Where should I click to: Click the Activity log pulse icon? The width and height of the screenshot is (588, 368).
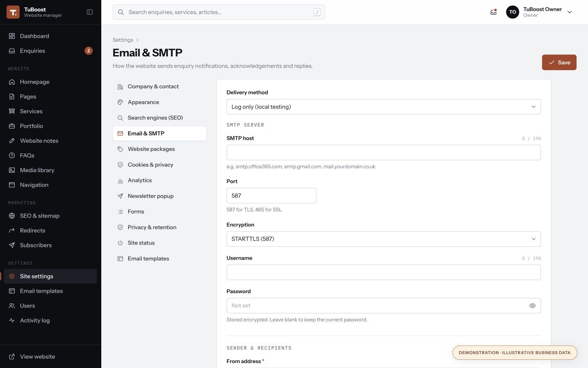tap(12, 321)
